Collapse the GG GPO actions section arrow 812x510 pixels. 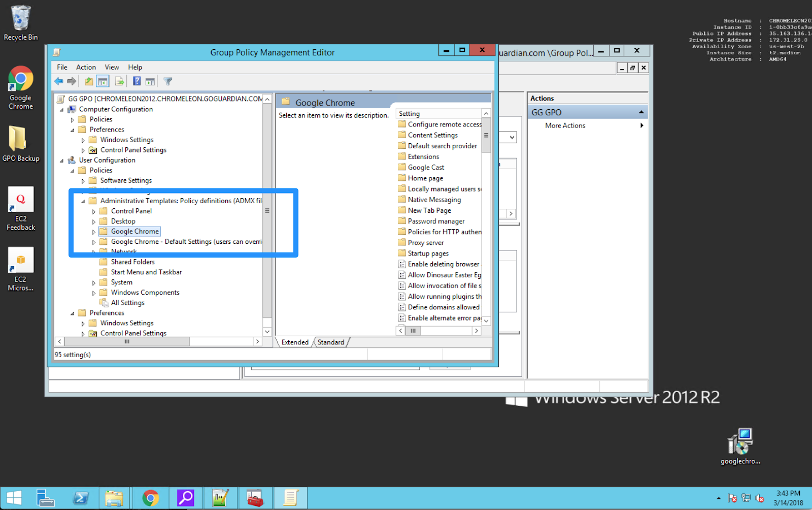tap(641, 112)
